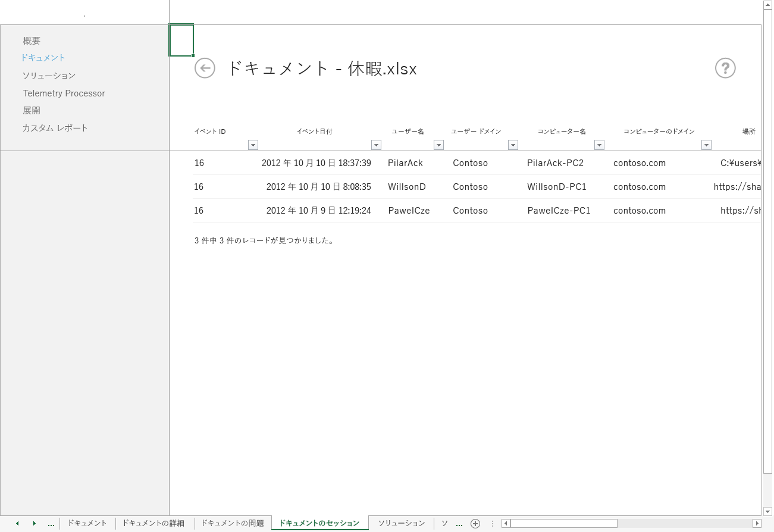Screen dimensions: 774x532
Task: Select the PawelCze user name cell
Action: click(x=409, y=211)
